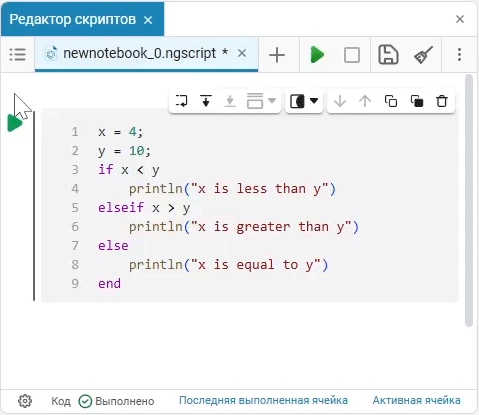The image size is (479, 415).
Task: Close the newnotebook_0.ngscript tab
Action: 242,53
